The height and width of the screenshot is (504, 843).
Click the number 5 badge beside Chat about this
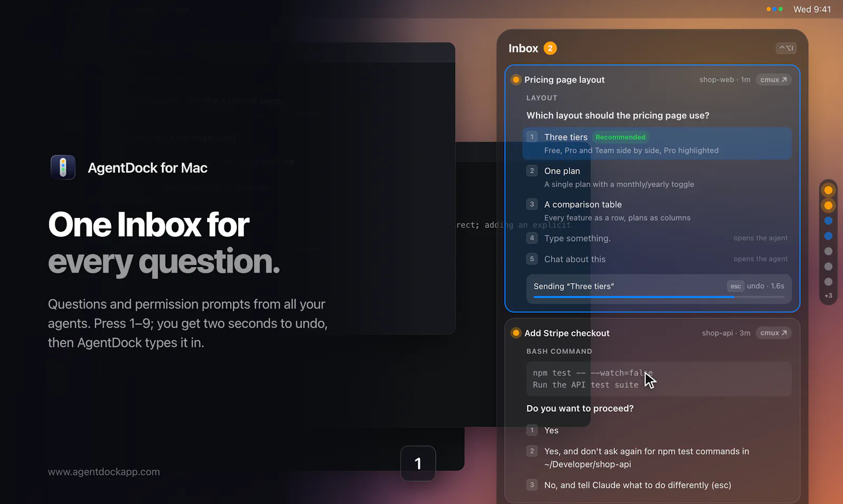[x=532, y=259]
